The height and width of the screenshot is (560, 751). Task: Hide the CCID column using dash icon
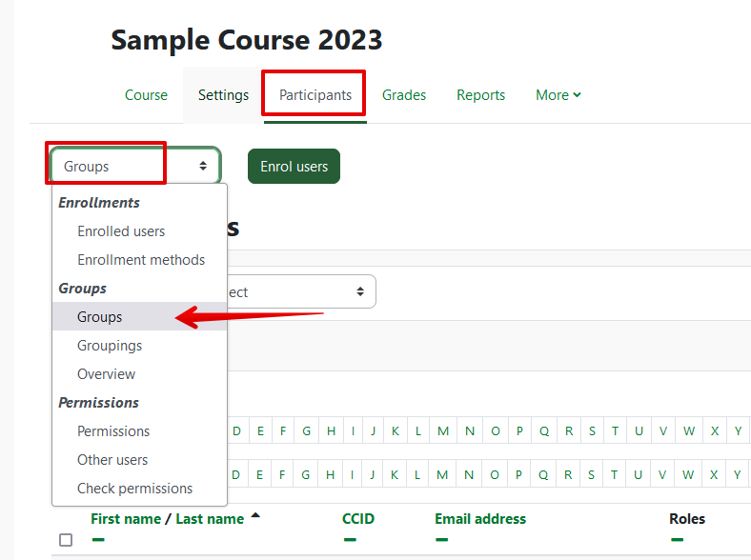[350, 539]
